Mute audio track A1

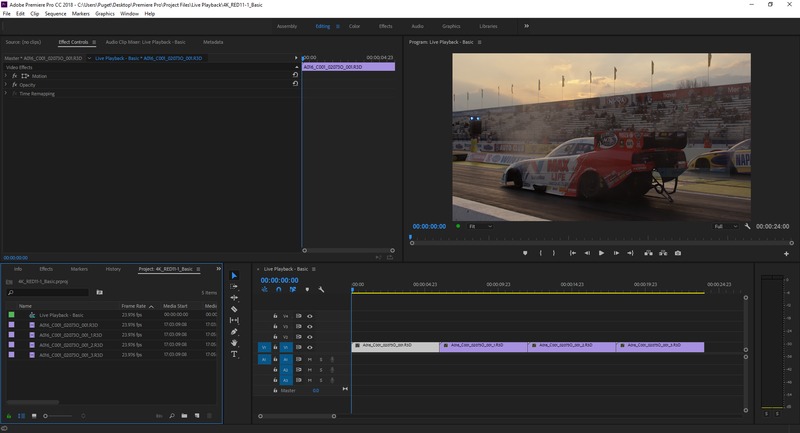[310, 358]
